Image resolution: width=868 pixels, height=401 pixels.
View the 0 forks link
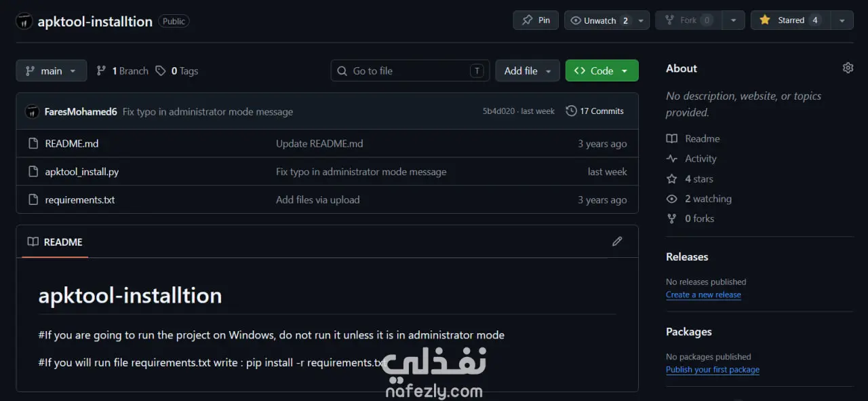pos(690,218)
